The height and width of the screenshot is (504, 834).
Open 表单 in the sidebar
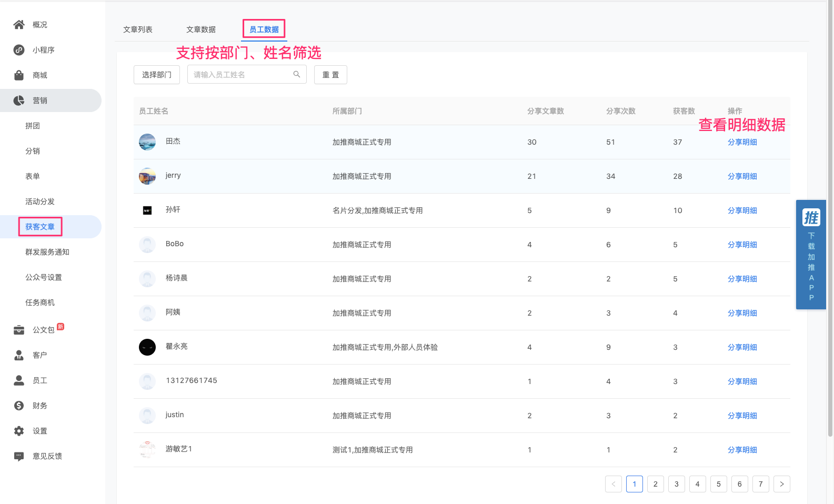click(33, 176)
